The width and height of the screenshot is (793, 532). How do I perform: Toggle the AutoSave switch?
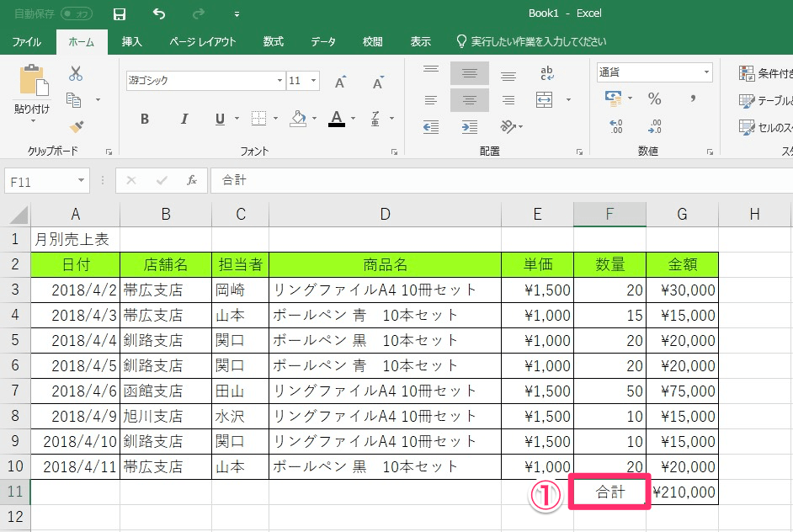77,14
